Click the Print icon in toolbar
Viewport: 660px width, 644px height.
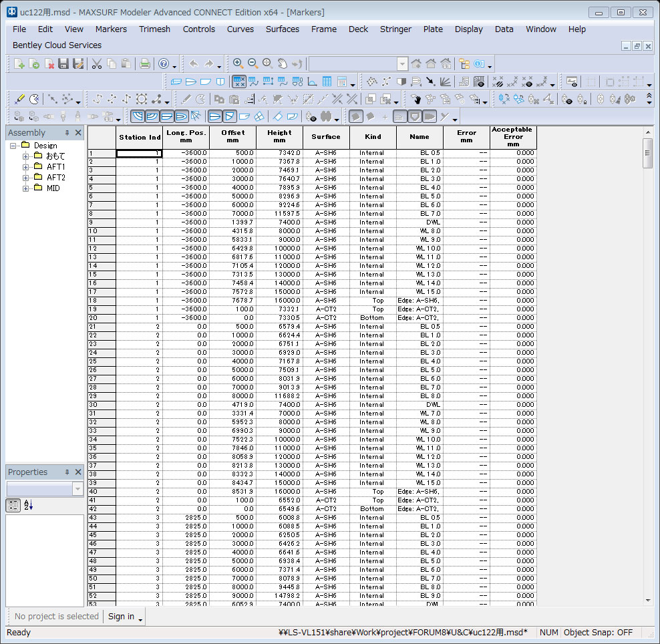click(144, 64)
